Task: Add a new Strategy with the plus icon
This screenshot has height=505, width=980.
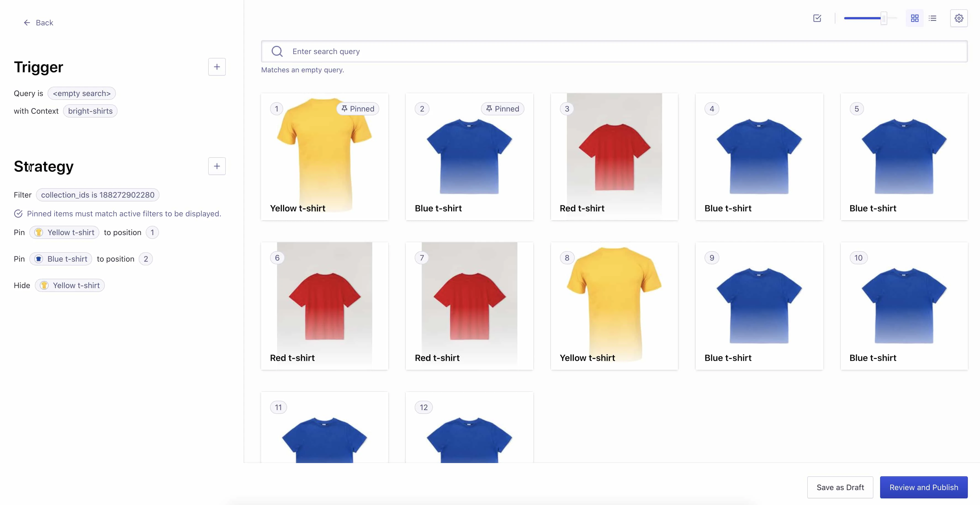Action: coord(217,166)
